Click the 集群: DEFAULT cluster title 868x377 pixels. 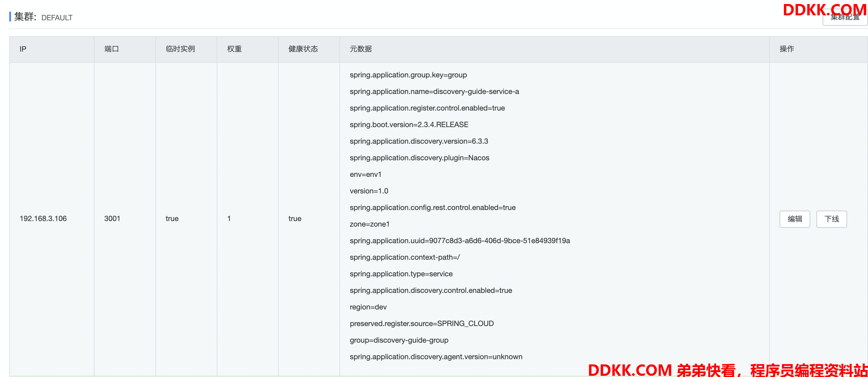point(43,17)
